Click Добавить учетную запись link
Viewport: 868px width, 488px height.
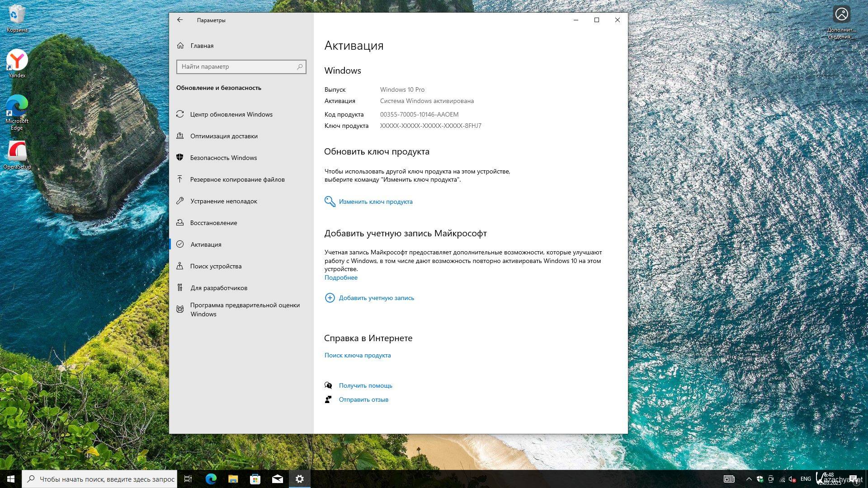(376, 298)
